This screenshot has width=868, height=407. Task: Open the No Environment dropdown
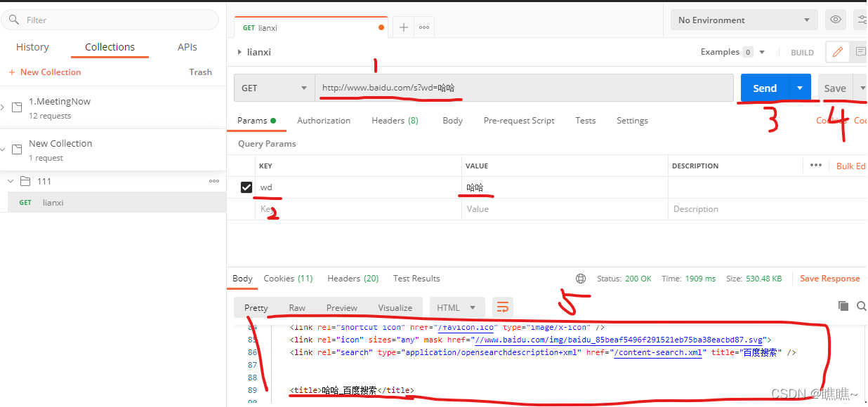(744, 20)
